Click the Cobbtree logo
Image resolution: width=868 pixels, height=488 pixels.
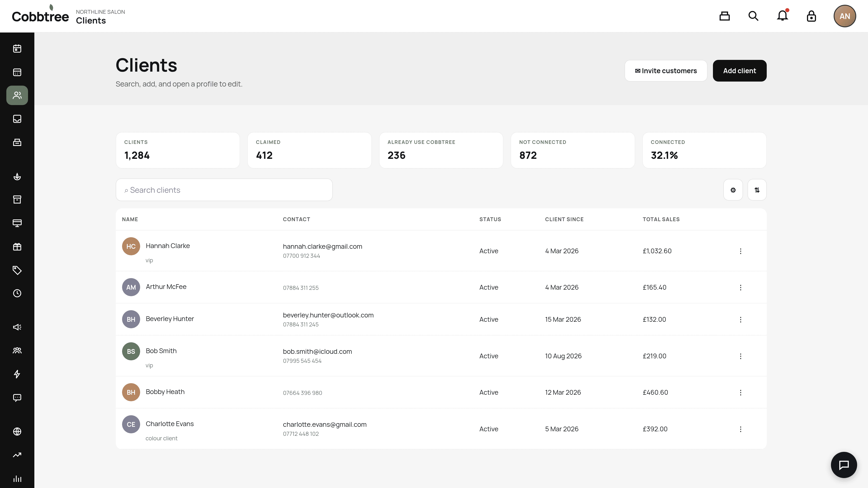pos(40,14)
